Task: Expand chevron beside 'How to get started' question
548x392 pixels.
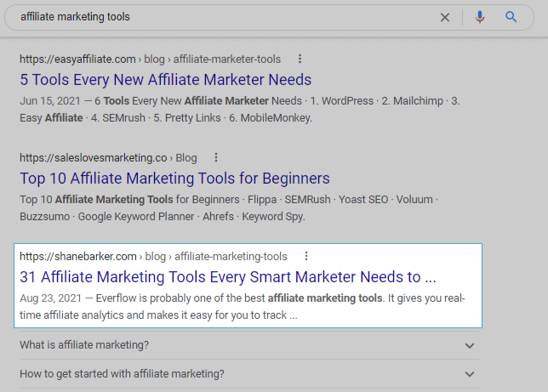Action: coord(470,374)
